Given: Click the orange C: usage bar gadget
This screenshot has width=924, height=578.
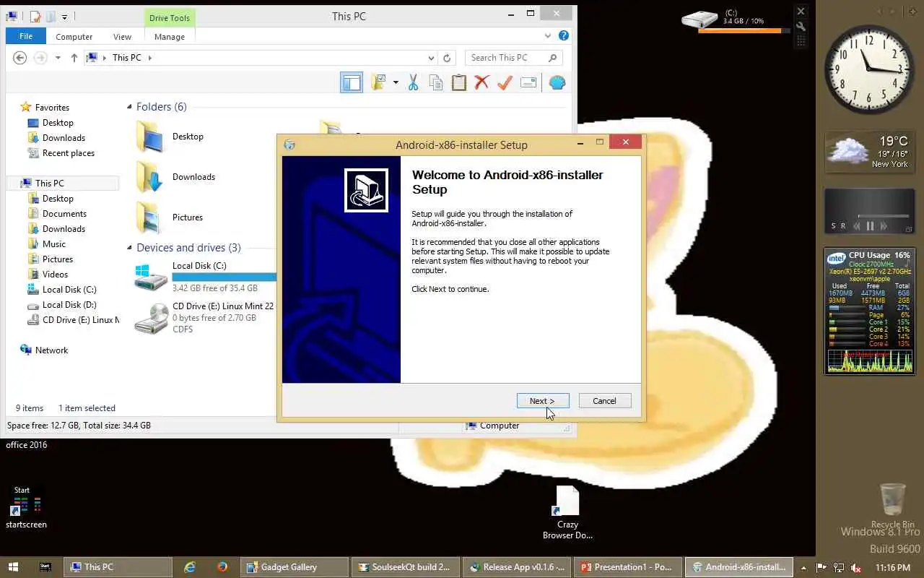Looking at the screenshot, I should (x=744, y=30).
